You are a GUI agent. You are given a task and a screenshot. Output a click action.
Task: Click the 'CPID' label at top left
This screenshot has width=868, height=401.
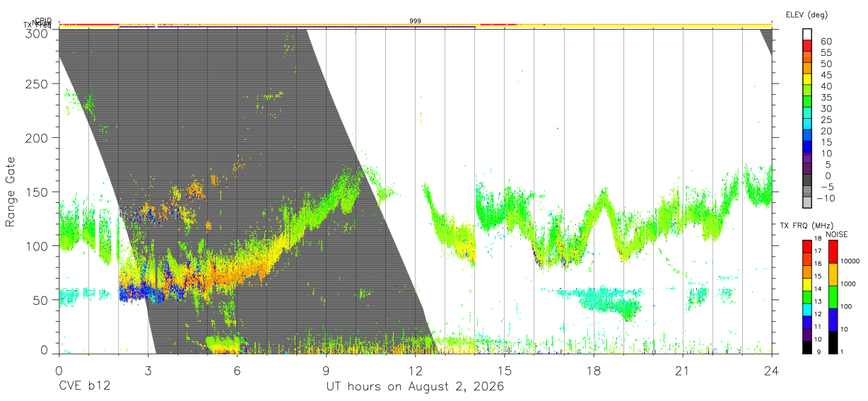43,21
